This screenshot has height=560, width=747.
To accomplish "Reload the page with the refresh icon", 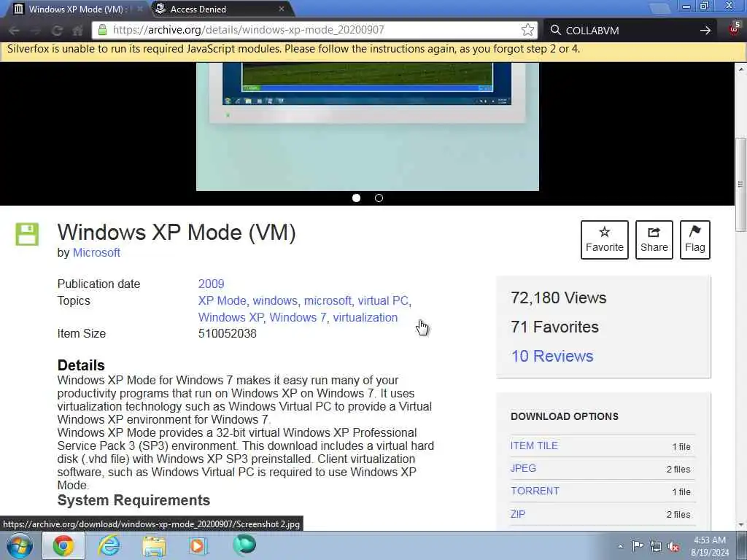I will pos(57,31).
